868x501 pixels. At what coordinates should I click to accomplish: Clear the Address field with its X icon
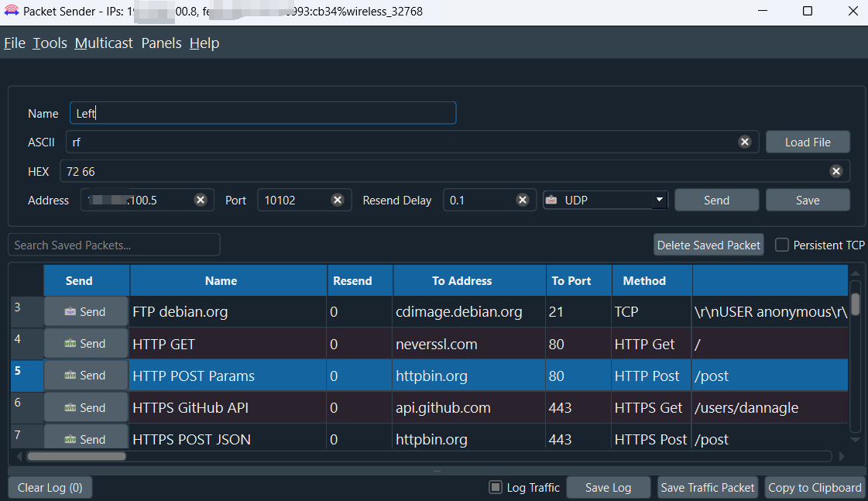click(x=200, y=200)
